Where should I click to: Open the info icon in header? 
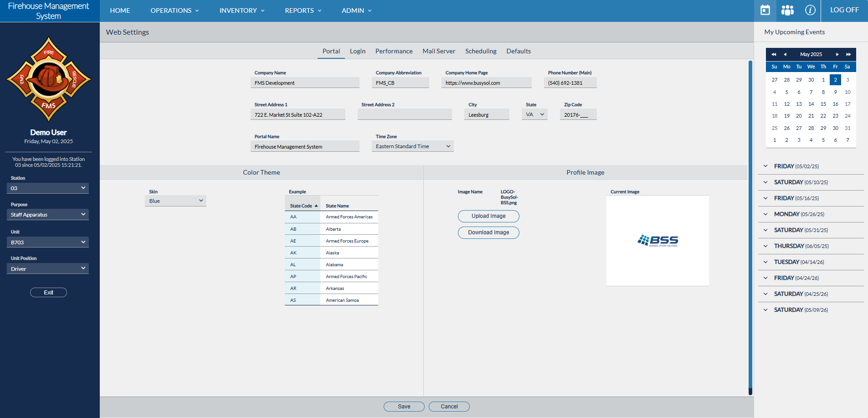[810, 10]
